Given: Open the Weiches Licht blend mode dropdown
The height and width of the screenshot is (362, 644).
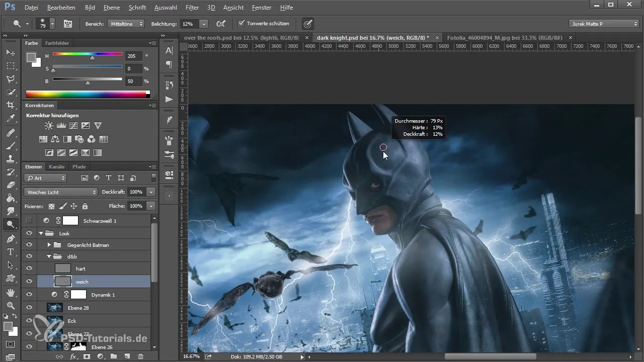Looking at the screenshot, I should [x=61, y=192].
